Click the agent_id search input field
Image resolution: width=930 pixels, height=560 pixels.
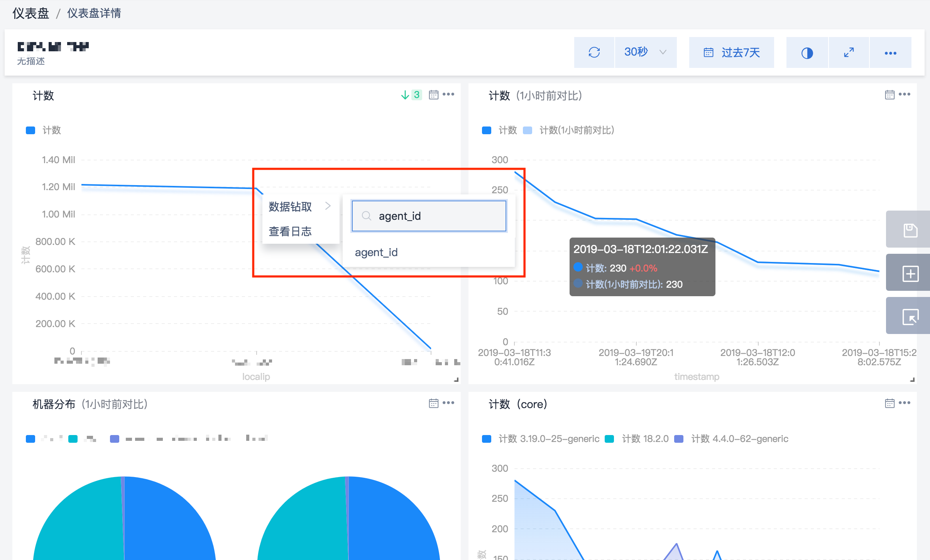429,216
